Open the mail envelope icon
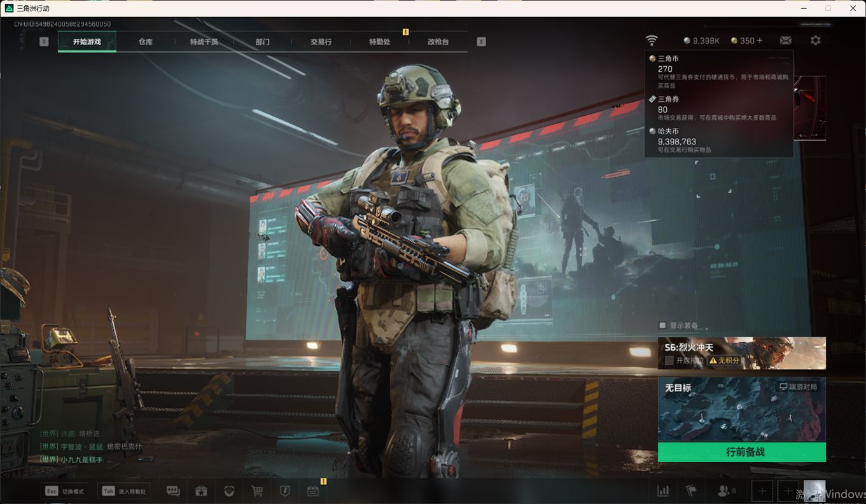The height and width of the screenshot is (504, 866). [x=786, y=40]
